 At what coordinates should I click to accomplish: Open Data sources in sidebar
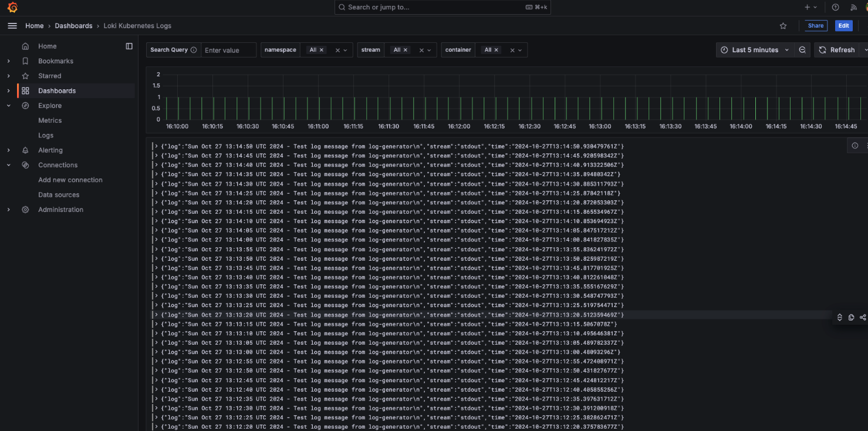pos(59,195)
